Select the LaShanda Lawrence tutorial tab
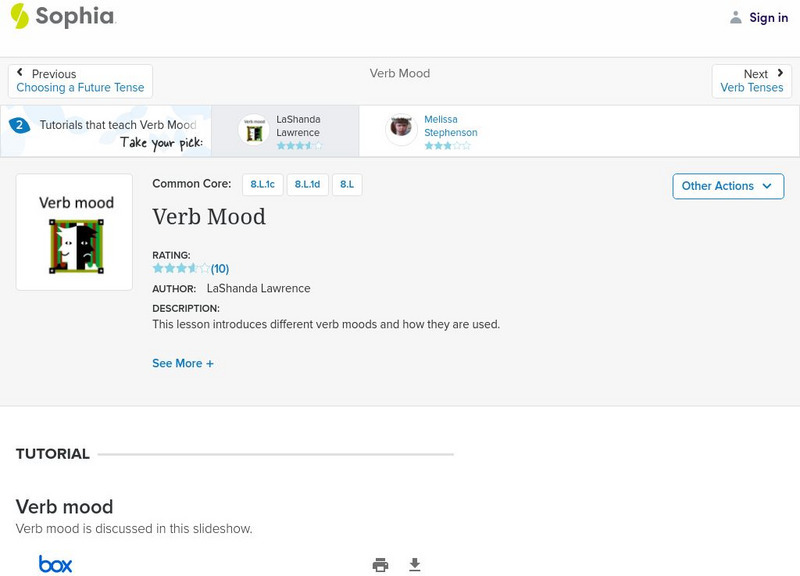Image resolution: width=800 pixels, height=576 pixels. [298, 131]
